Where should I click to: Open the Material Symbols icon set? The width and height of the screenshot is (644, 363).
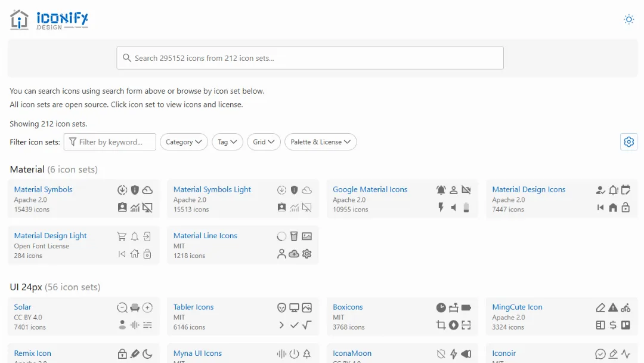(43, 189)
